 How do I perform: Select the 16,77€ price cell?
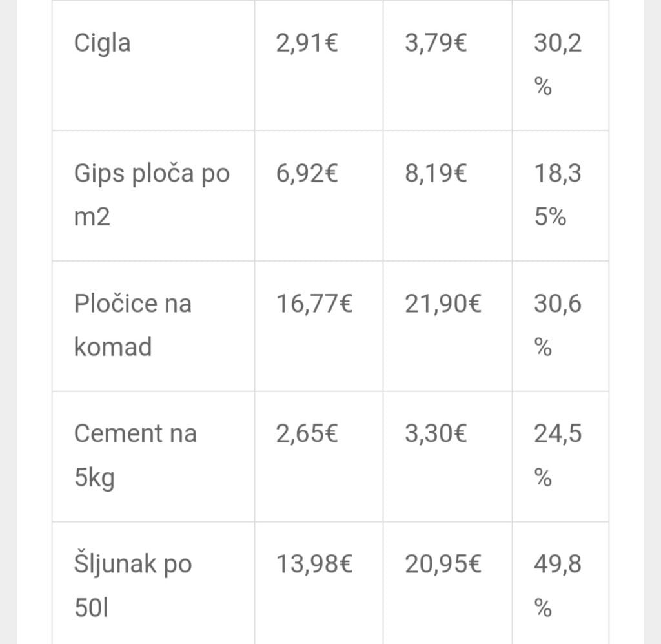click(314, 304)
